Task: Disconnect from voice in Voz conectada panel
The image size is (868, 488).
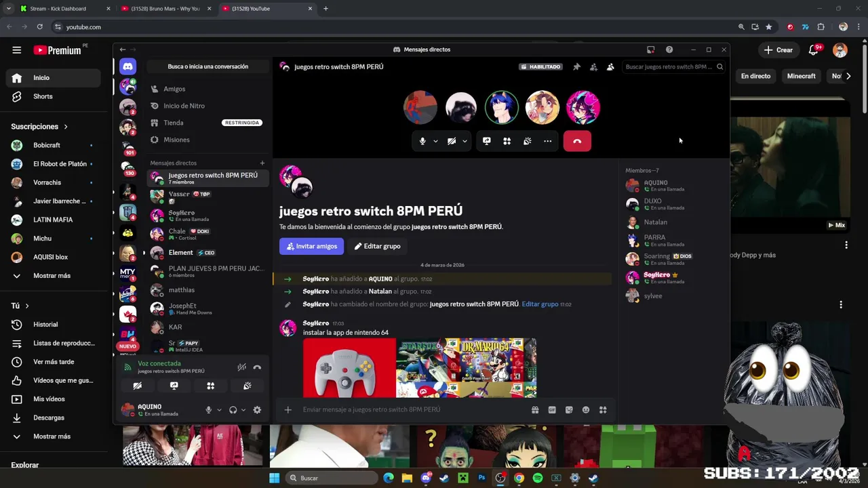Action: [x=257, y=367]
